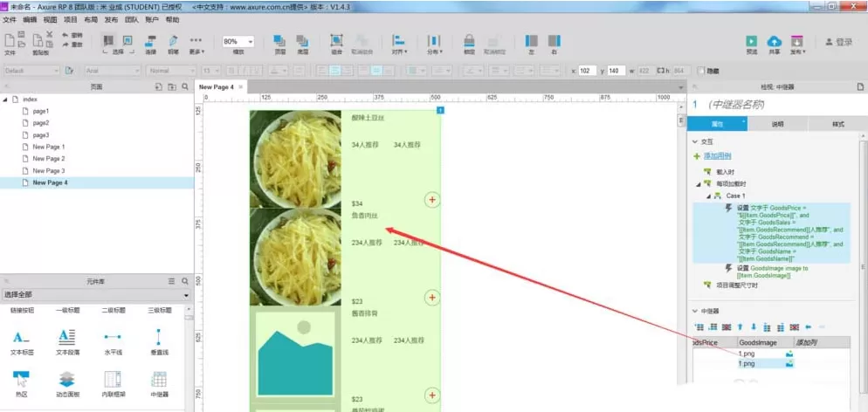Open the 团队 menu
Viewport: 868px width, 412px height.
coord(132,19)
